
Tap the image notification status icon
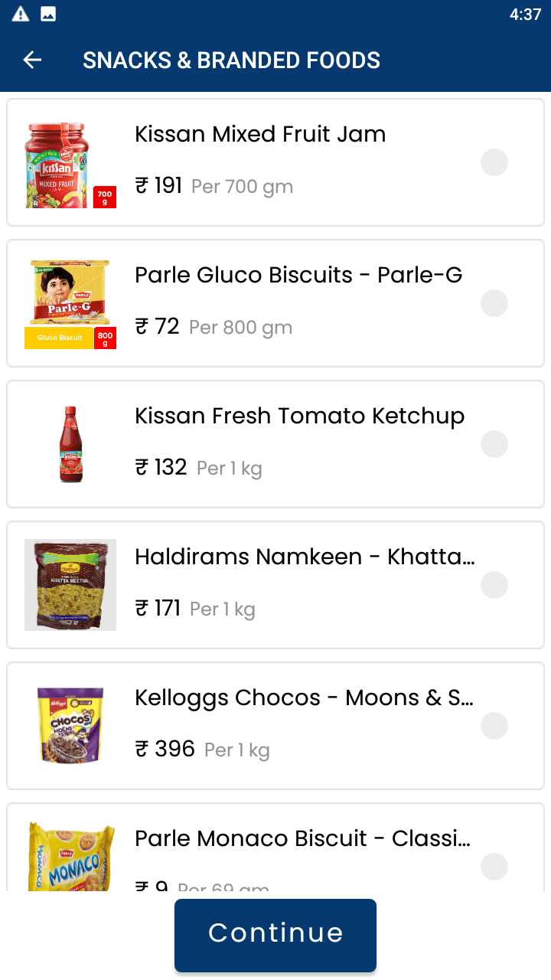48,14
